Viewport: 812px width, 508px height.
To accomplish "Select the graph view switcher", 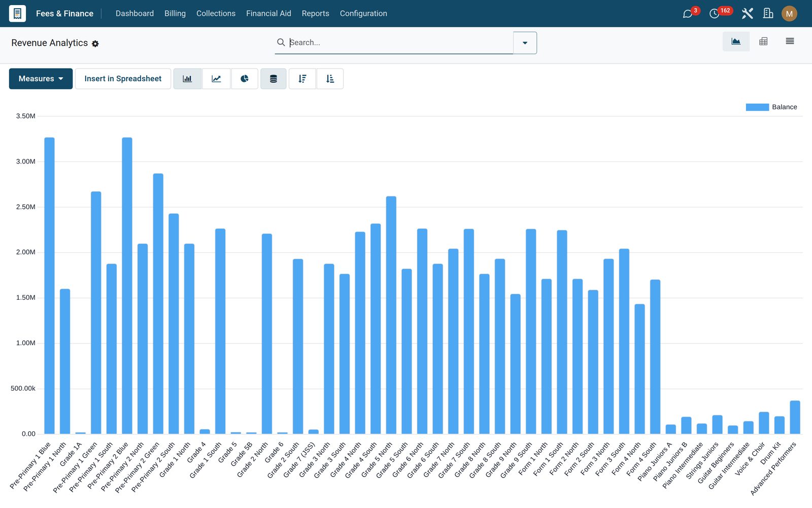I will click(736, 42).
